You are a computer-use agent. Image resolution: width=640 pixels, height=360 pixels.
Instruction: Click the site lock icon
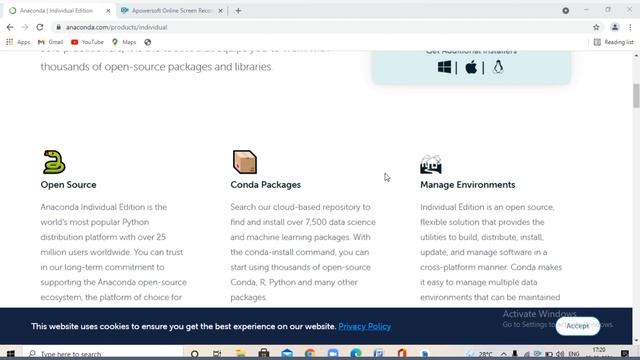[x=58, y=27]
